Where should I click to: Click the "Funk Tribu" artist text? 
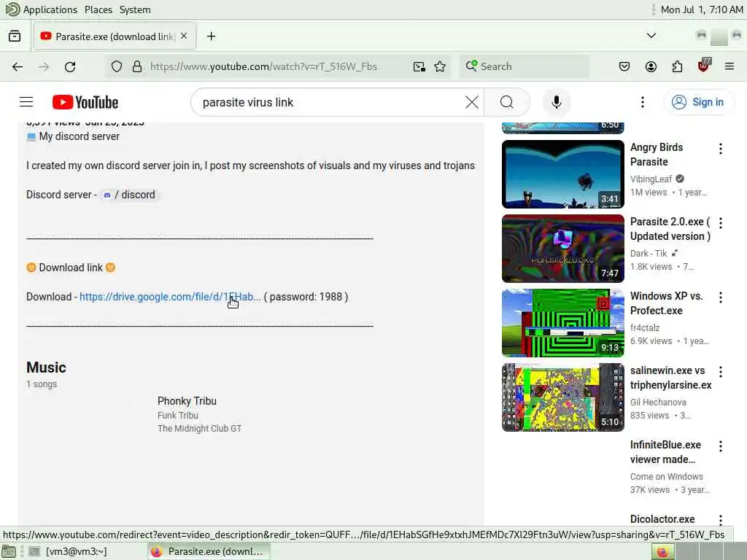click(178, 415)
